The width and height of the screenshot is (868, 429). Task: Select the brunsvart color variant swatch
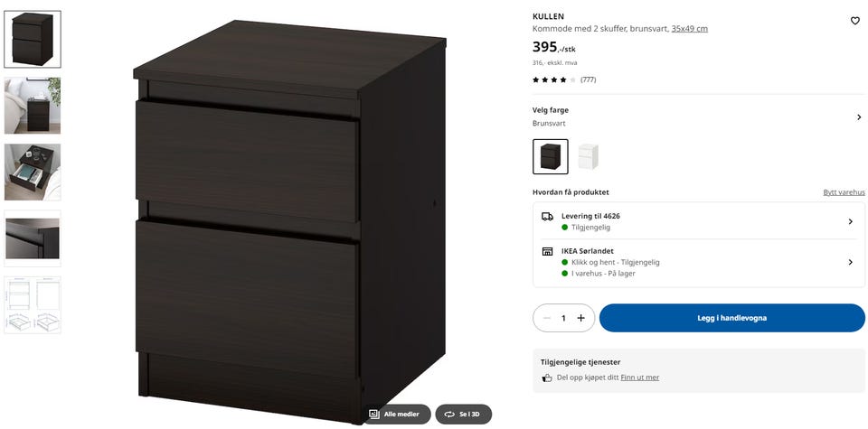click(551, 156)
